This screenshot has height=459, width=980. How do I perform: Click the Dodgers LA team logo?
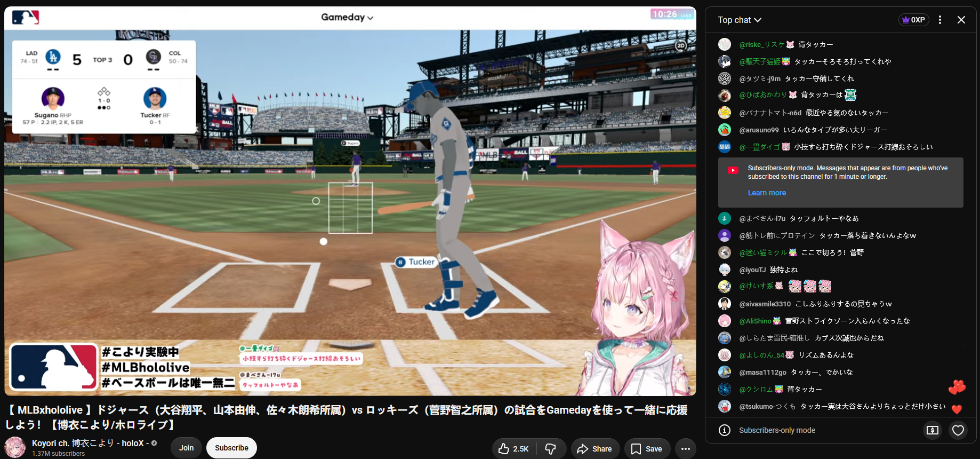pos(53,57)
